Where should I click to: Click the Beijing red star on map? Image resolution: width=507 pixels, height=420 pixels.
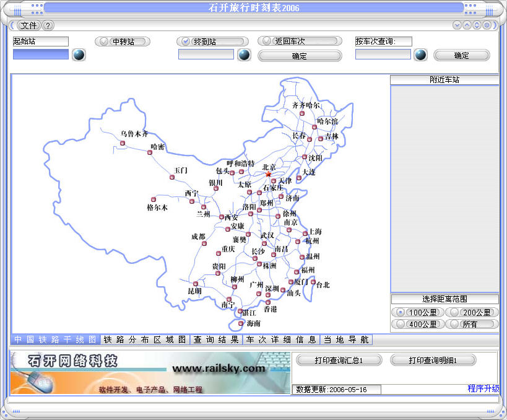[268, 174]
